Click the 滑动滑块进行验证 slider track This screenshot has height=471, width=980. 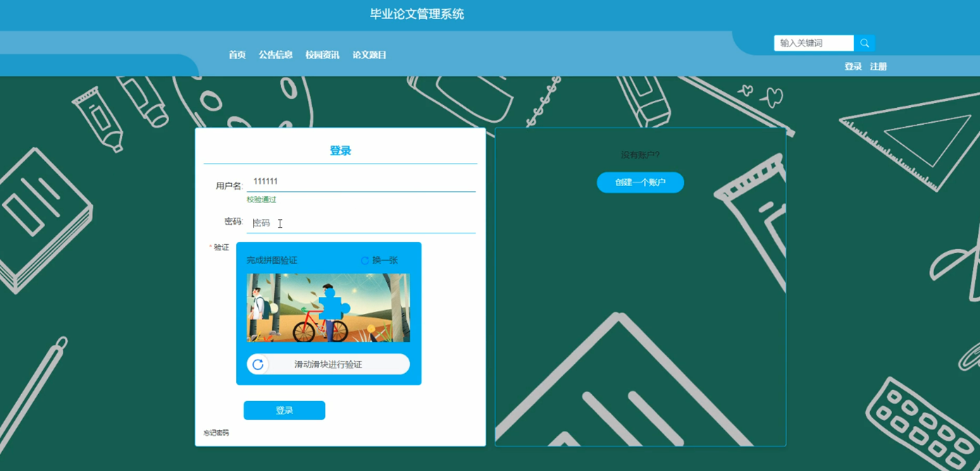click(328, 365)
